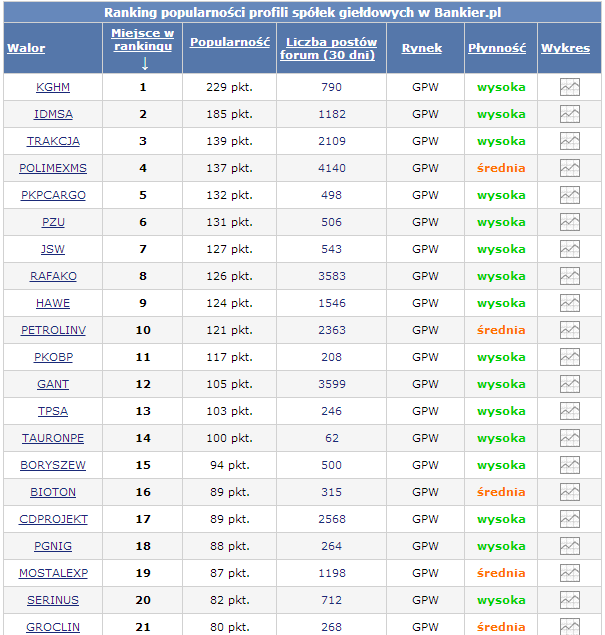The image size is (605, 635).
Task: Click CDPROJEKT chart icon
Action: coord(570,519)
